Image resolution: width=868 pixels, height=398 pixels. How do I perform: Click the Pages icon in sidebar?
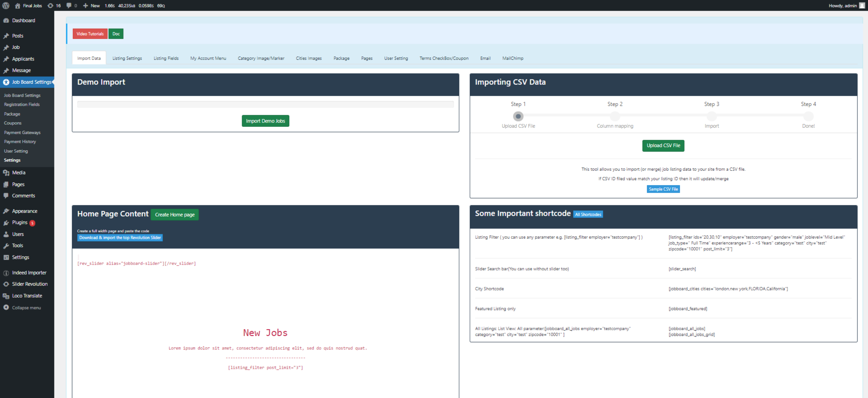coord(6,184)
